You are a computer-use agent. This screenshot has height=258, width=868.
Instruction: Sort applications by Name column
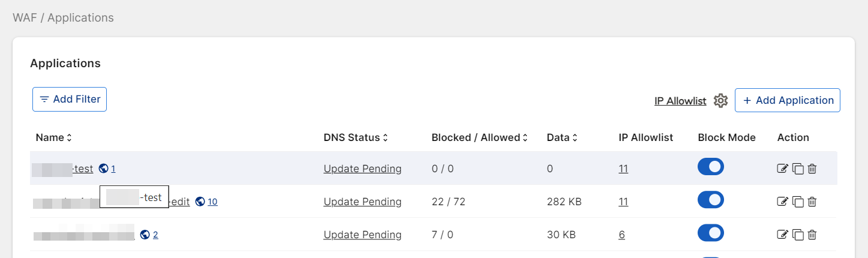(53, 137)
